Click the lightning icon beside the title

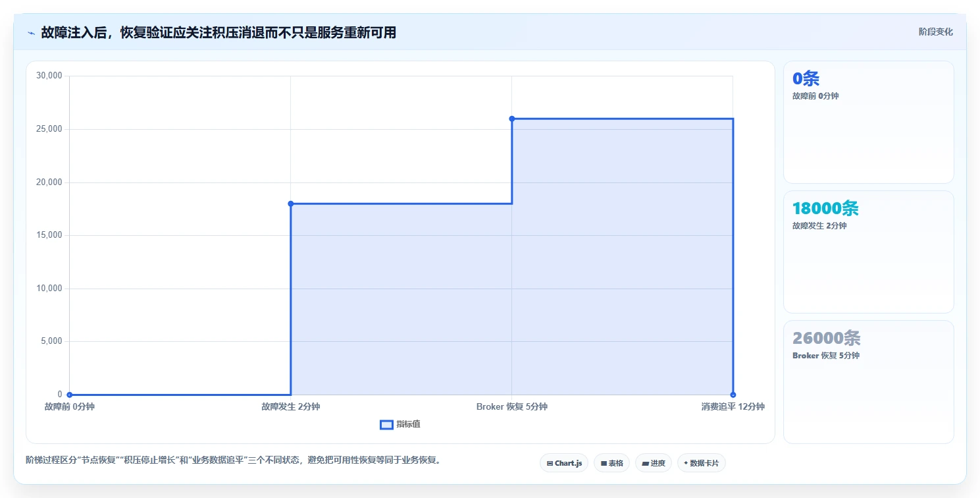31,33
